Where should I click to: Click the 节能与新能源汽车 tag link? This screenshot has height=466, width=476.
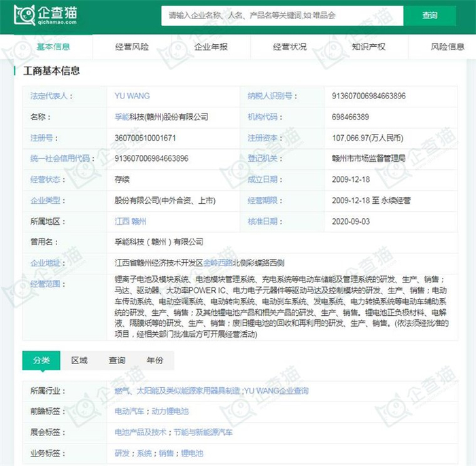click(x=203, y=432)
